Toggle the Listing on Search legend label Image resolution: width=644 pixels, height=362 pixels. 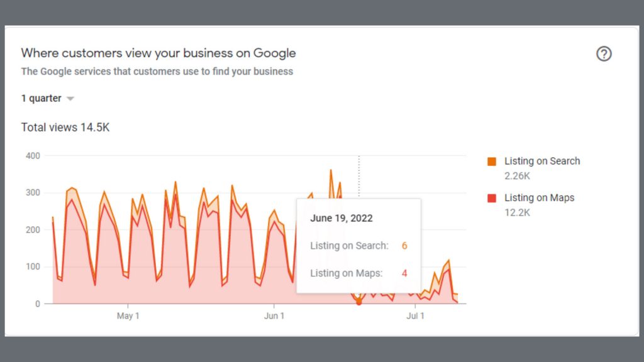(542, 161)
